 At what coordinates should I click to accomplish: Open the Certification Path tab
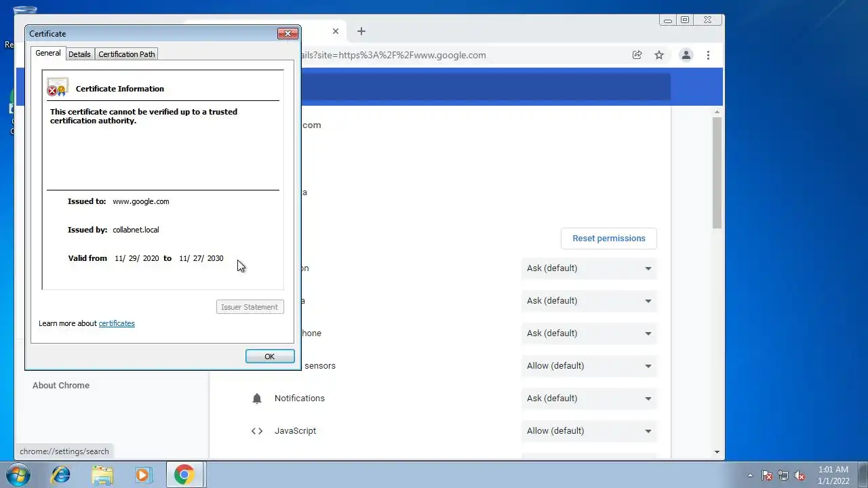(127, 54)
